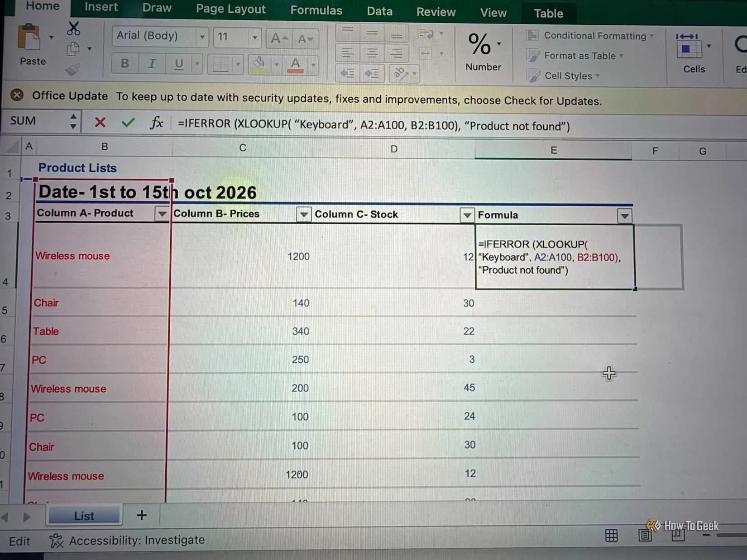Open filter dropdown for Formula column
The image size is (747, 560).
click(624, 216)
